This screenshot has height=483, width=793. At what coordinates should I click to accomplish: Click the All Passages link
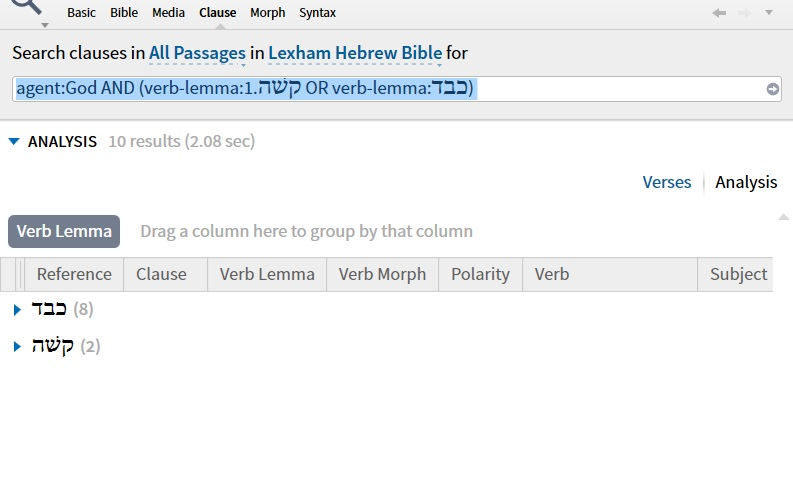click(197, 52)
